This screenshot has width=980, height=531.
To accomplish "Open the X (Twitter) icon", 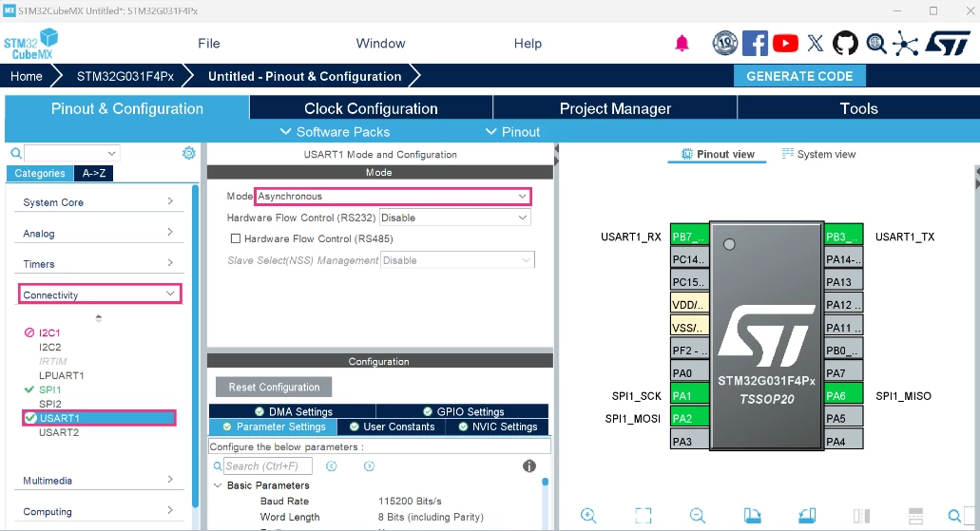I will coord(815,43).
